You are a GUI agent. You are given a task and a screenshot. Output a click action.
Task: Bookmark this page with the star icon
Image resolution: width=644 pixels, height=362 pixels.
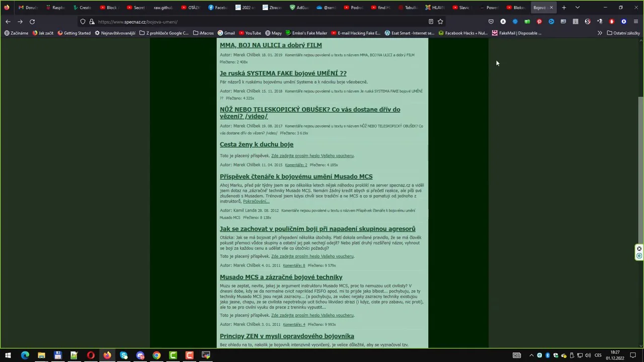(x=440, y=22)
